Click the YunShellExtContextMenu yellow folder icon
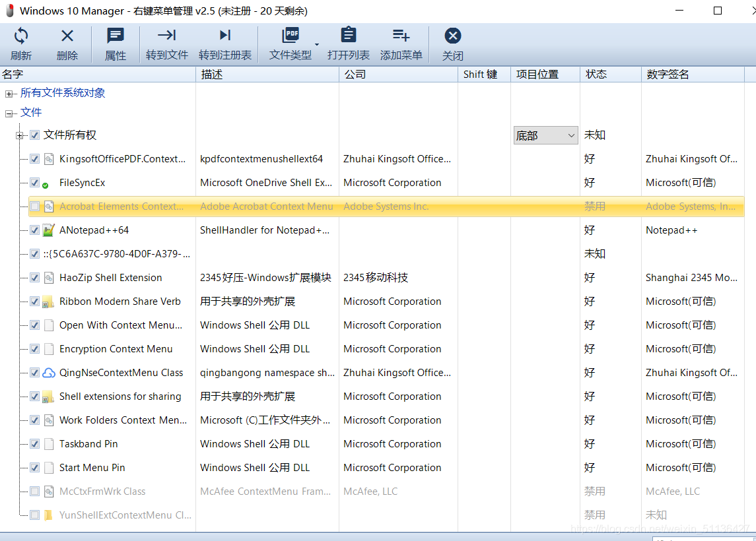This screenshot has height=541, width=756. point(48,515)
